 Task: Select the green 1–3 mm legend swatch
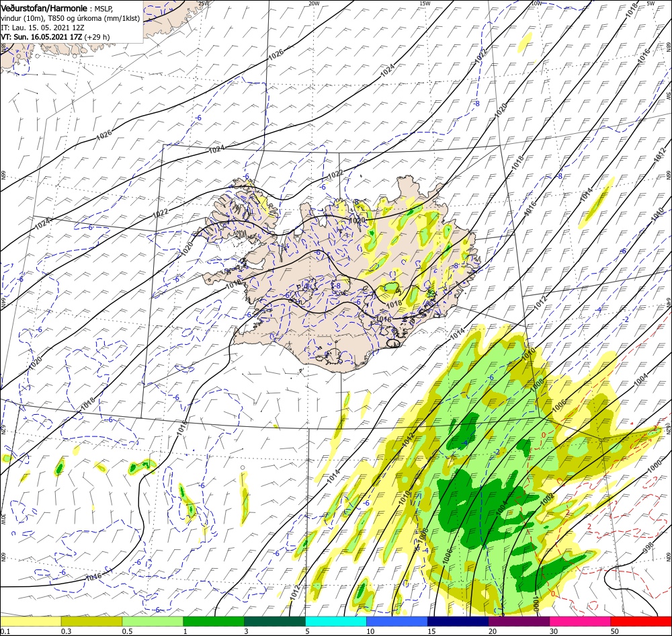pyautogui.click(x=214, y=621)
